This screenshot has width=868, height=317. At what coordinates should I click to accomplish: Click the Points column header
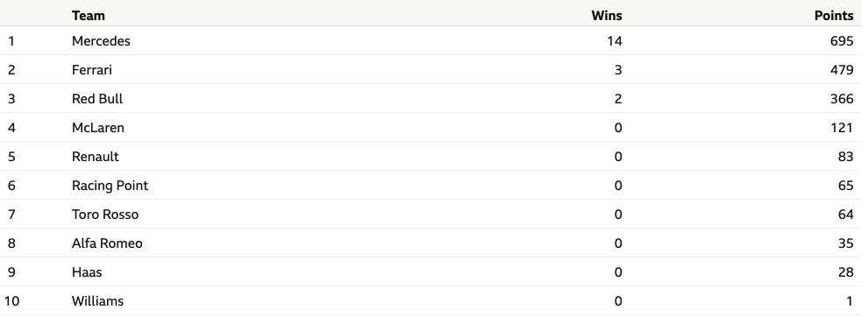coord(834,16)
